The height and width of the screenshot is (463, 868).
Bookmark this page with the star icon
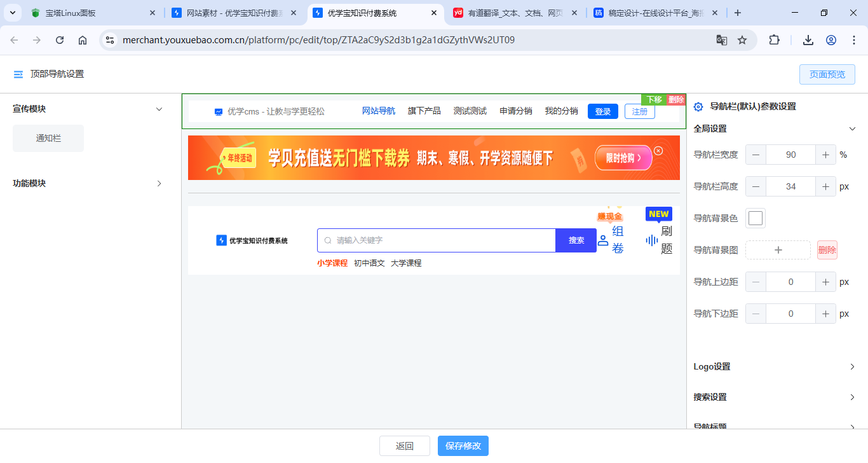click(742, 40)
